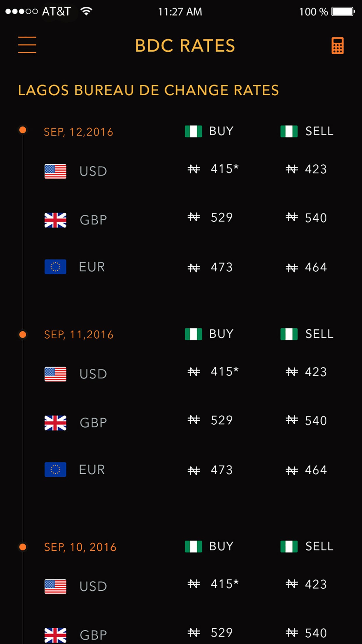Screen dimensions: 362x644
Task: Tap the UK flag in Sep 12 section
Action: [x=55, y=220]
